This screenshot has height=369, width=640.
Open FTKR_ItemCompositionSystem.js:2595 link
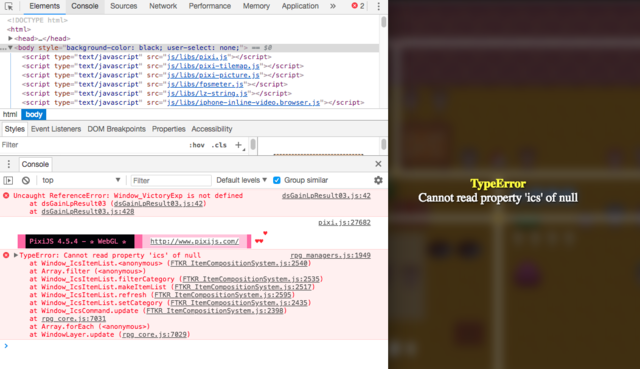223,295
